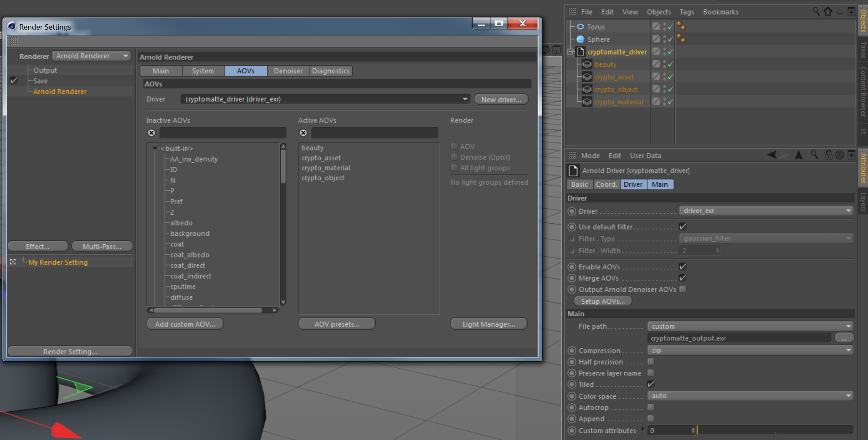Go back in Attribute Manager history
This screenshot has width=868, height=440.
coord(772,155)
